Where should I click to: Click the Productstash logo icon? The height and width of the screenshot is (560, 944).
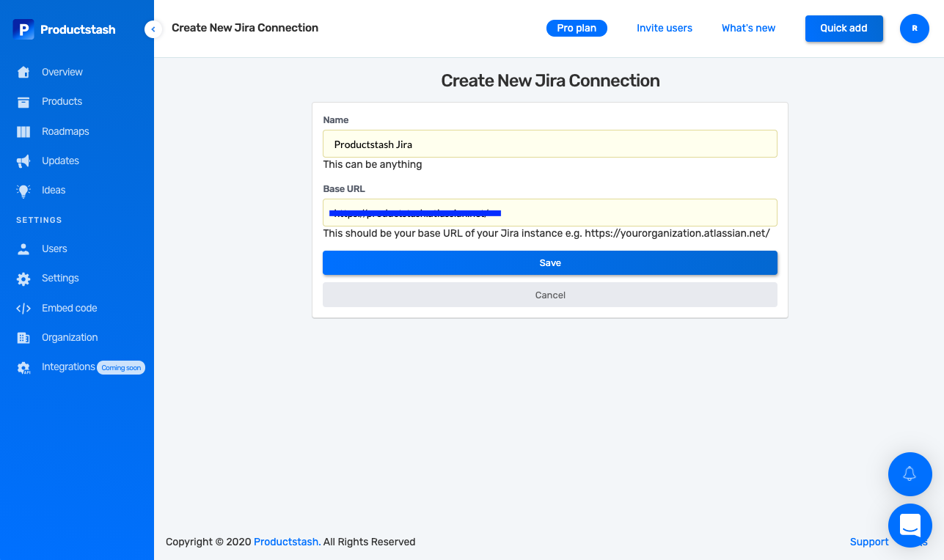(x=23, y=29)
